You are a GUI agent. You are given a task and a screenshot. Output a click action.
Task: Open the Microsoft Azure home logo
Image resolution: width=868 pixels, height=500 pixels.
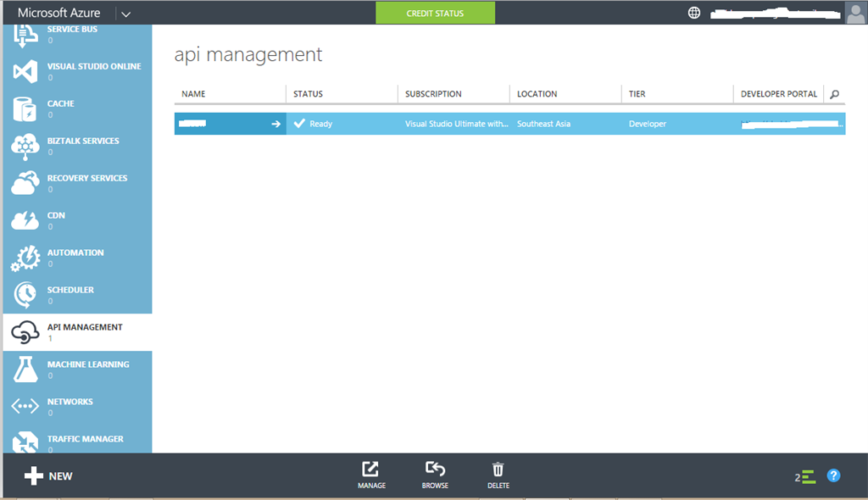coord(58,13)
